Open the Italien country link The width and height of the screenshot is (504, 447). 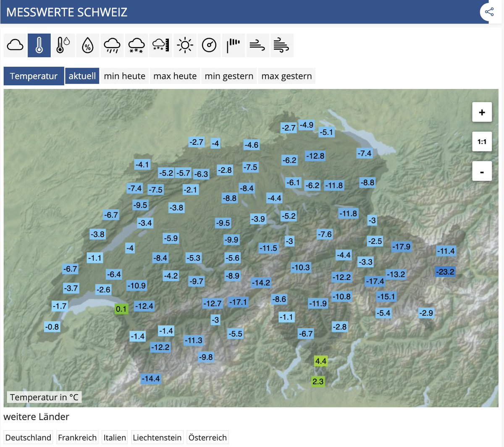pyautogui.click(x=115, y=437)
